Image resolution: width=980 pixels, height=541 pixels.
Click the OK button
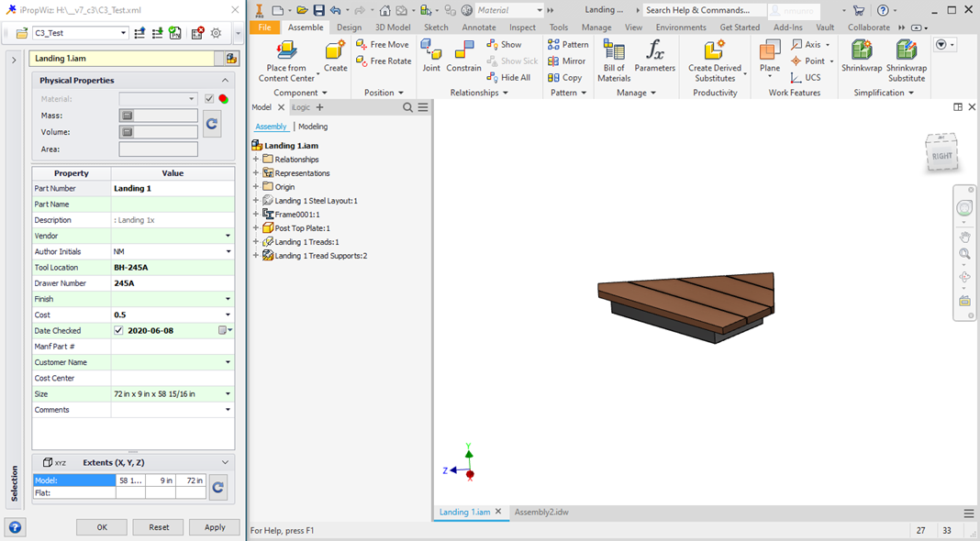(x=102, y=527)
